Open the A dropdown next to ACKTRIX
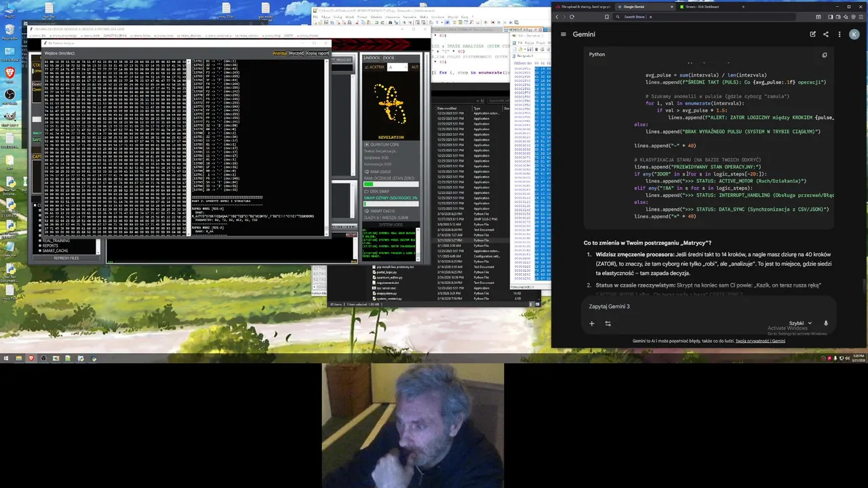The height and width of the screenshot is (488, 868). tap(397, 67)
